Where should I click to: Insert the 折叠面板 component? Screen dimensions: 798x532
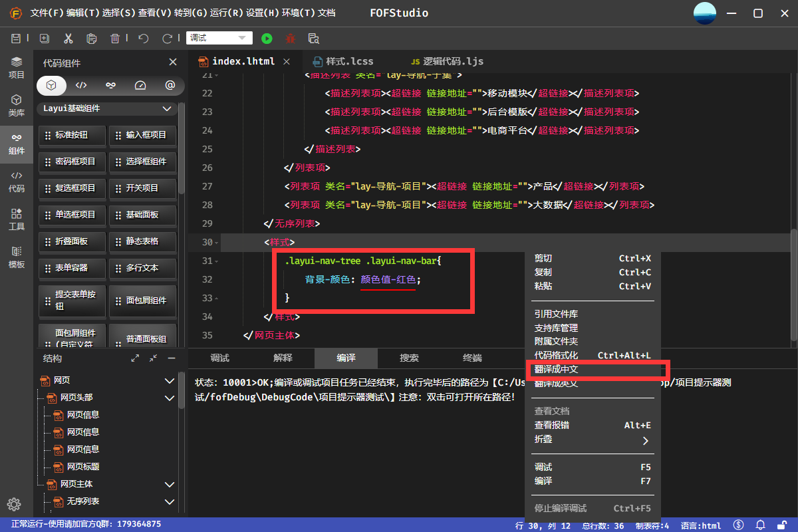point(72,241)
